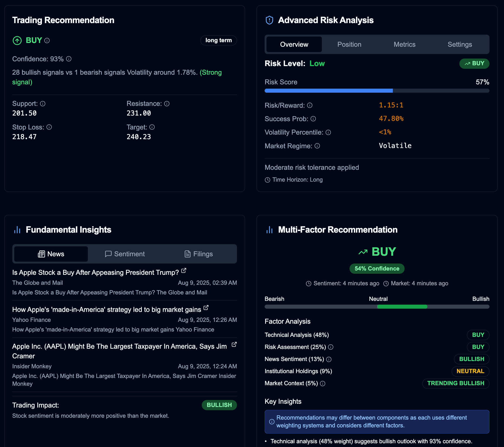Image resolution: width=504 pixels, height=447 pixels.
Task: Switch to the Filings tab
Action: pyautogui.click(x=199, y=254)
